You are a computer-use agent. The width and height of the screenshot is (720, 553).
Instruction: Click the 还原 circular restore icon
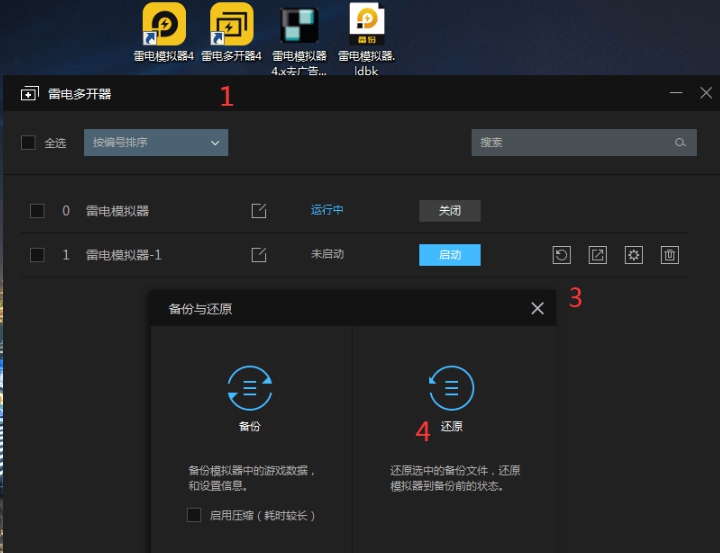451,388
